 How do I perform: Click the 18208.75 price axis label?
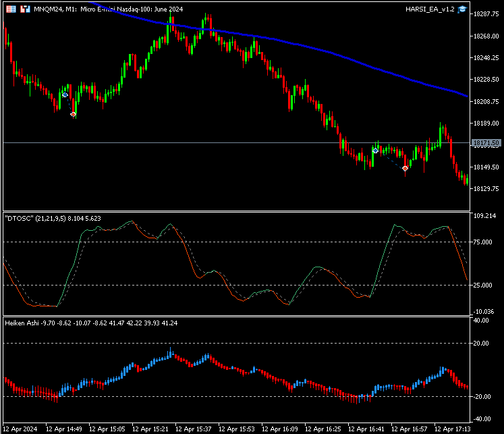point(486,102)
